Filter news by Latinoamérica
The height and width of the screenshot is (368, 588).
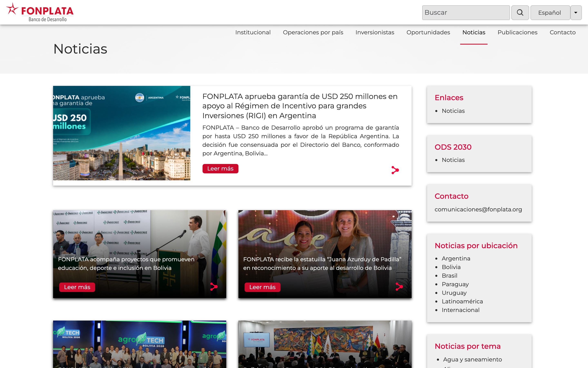coord(462,301)
